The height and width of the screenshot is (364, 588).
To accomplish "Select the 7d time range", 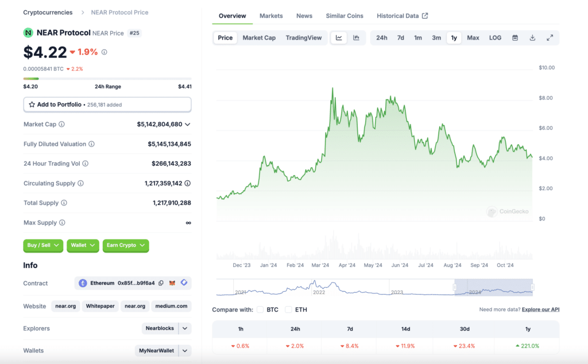I will [x=400, y=38].
